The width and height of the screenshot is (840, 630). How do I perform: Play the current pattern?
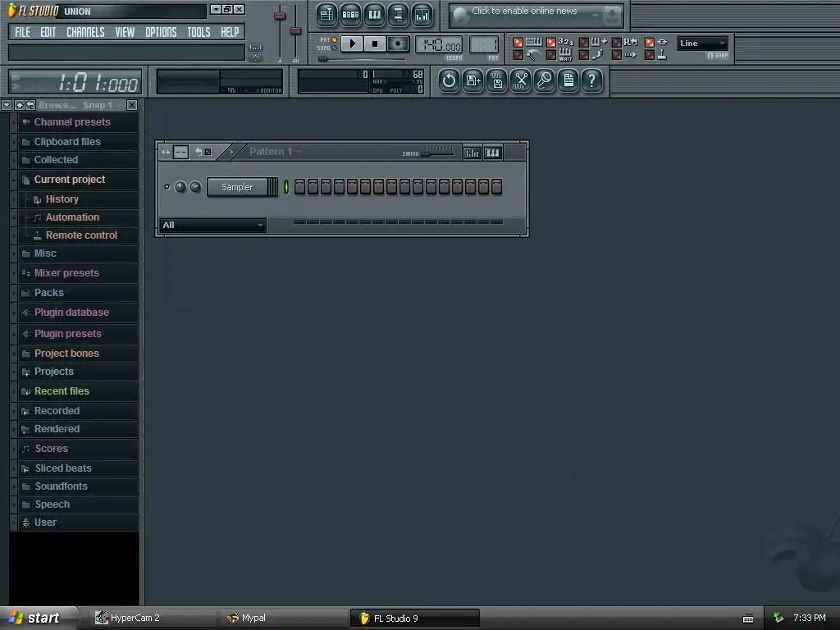[352, 43]
